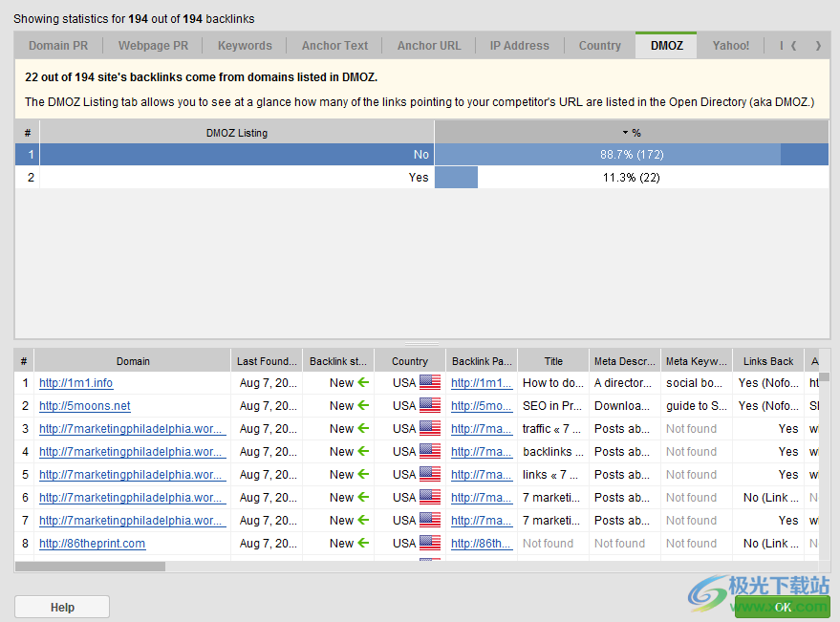Sort by the Last Found column header

click(267, 361)
